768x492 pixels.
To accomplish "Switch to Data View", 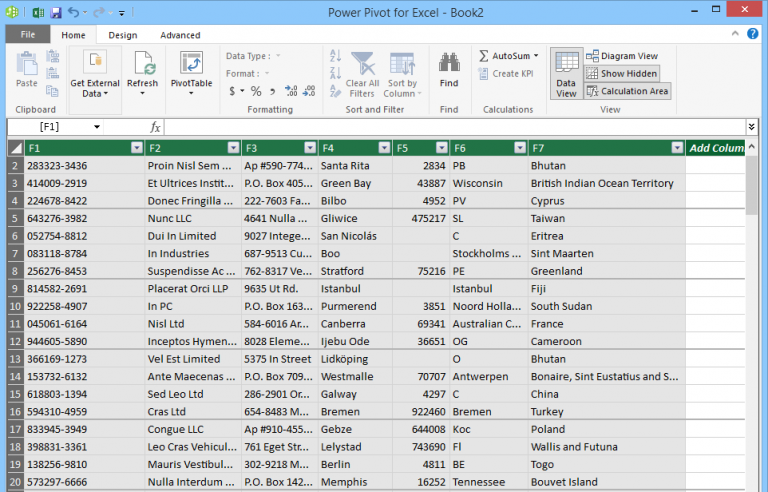I will [566, 74].
